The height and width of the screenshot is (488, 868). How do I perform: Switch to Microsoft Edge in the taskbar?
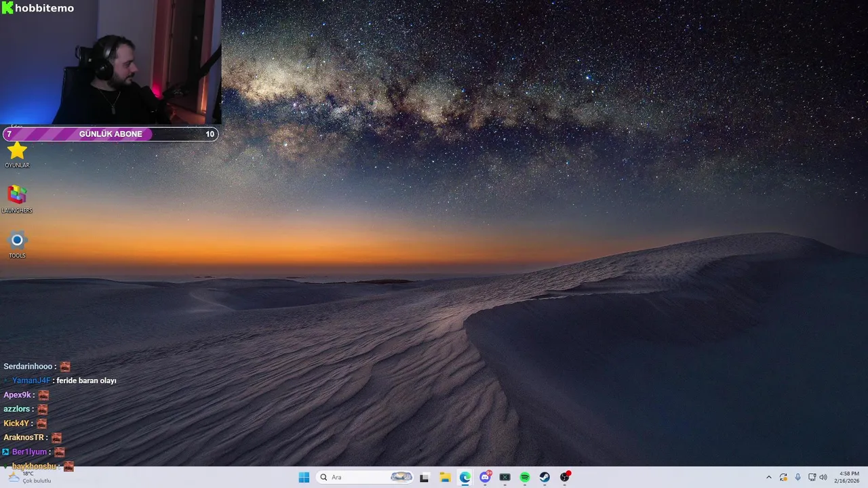(465, 477)
